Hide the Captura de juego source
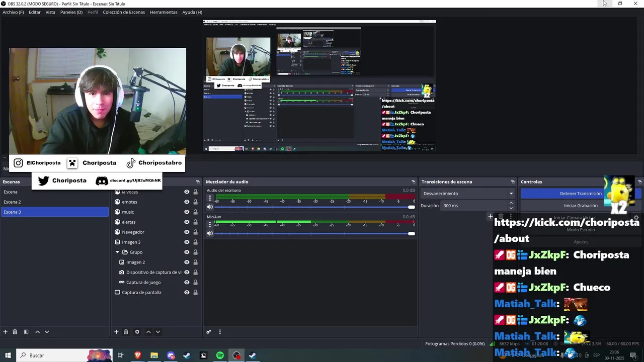 pyautogui.click(x=187, y=282)
